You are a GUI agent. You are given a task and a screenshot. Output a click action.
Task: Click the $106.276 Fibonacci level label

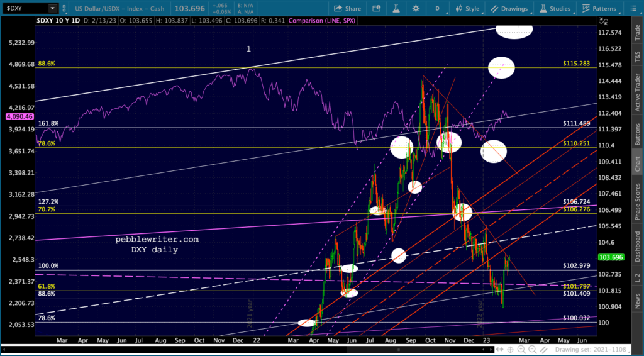tap(577, 209)
